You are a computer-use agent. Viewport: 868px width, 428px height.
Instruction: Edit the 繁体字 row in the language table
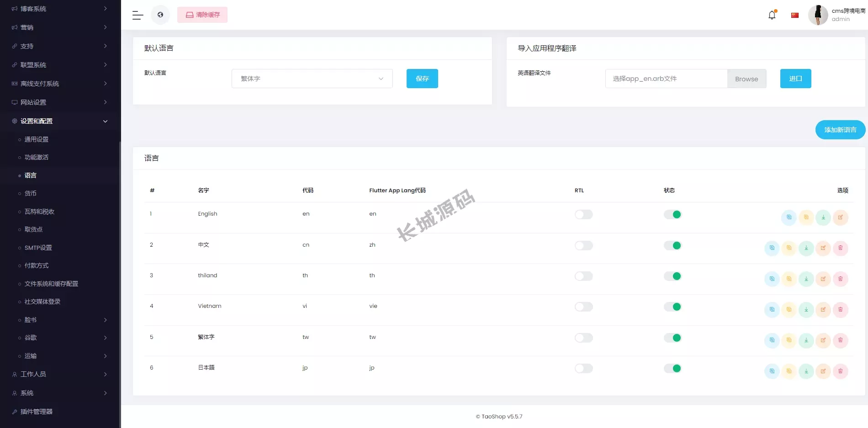coord(823,340)
